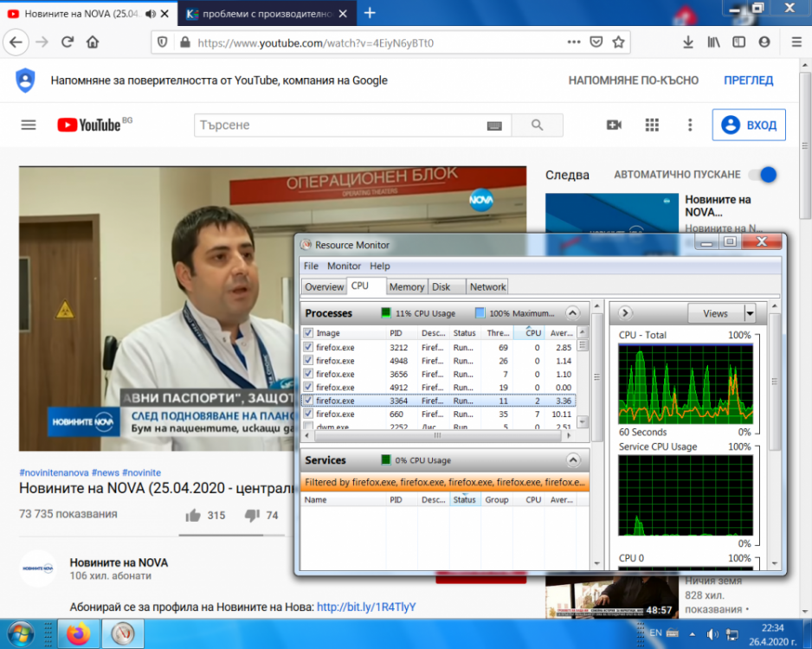This screenshot has height=649, width=812.
Task: Toggle the АВТОМАТИЧНО ПУСКАНЕ autoplay switch
Action: (763, 175)
